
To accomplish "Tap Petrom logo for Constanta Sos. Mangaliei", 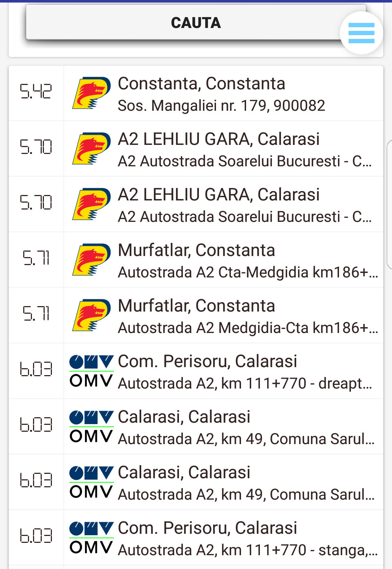I will pyautogui.click(x=91, y=93).
